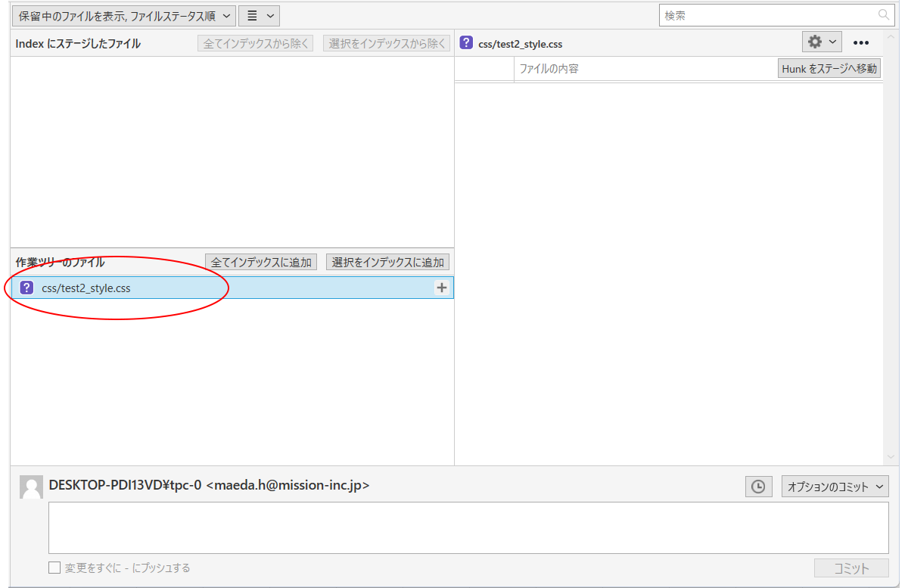Screen dimensions: 908x588
Task: Select css/test2_style.css in the working tree list
Action: point(86,288)
